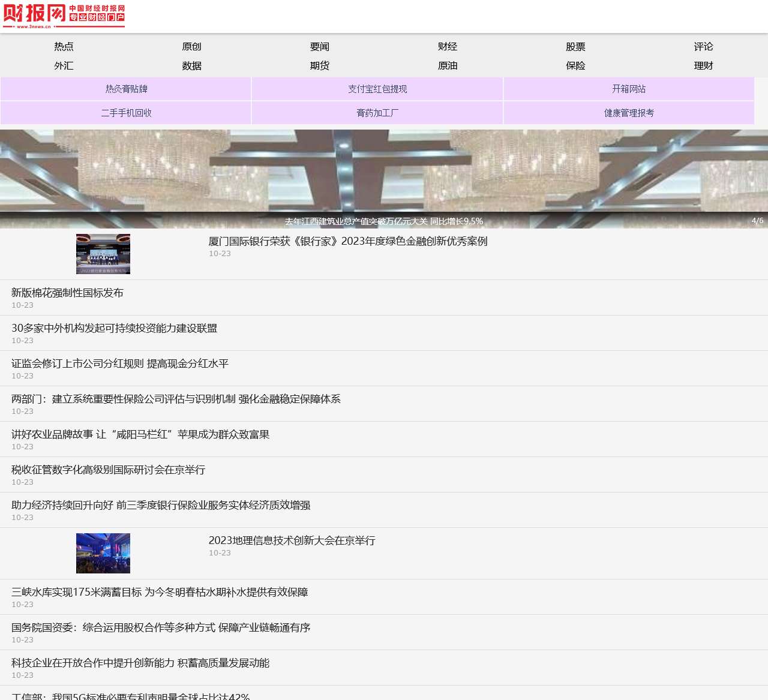This screenshot has width=768, height=700.
Task: Open the 支付宝红包提现 link
Action: 377,89
